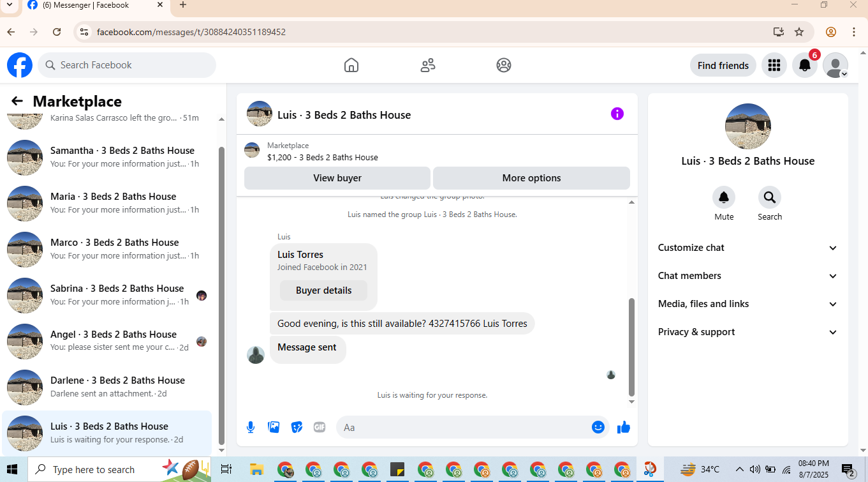Open the purple conversation information icon

click(x=617, y=114)
